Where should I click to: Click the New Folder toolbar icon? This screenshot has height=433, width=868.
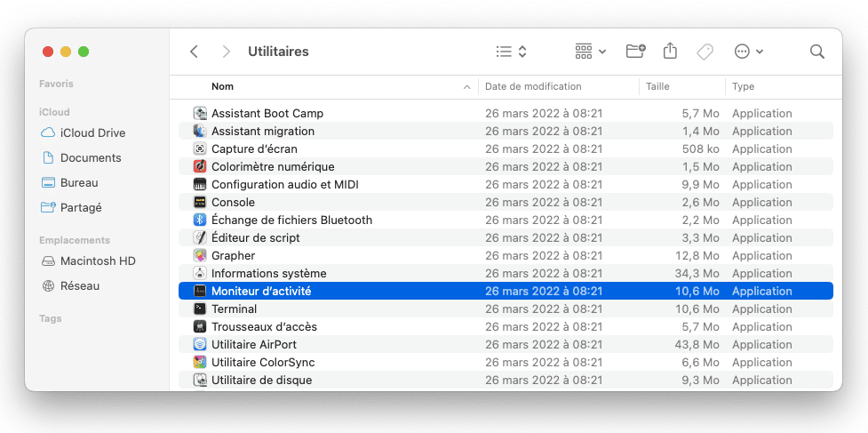[x=636, y=52]
